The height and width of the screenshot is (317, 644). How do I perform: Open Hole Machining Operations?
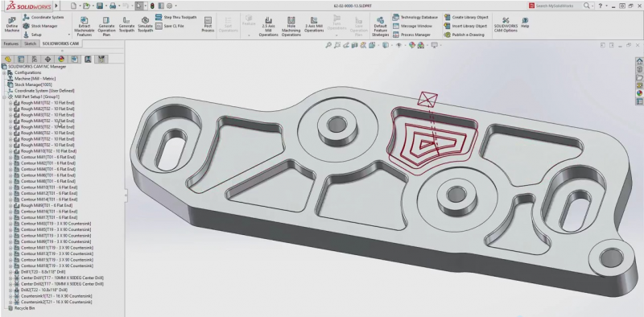[x=291, y=27]
